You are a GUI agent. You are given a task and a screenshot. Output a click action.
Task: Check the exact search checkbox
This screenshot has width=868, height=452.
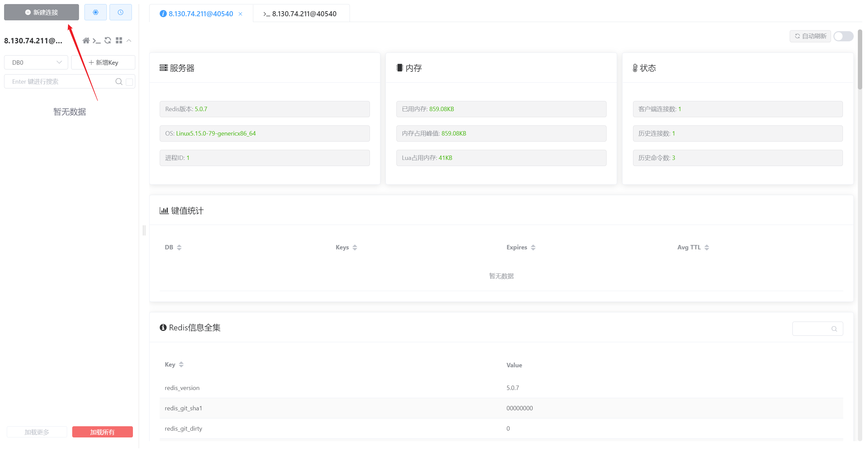click(x=129, y=82)
